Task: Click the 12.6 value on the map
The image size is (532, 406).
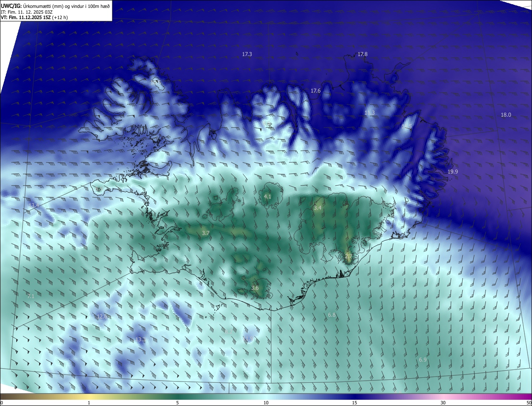Action: 101,316
